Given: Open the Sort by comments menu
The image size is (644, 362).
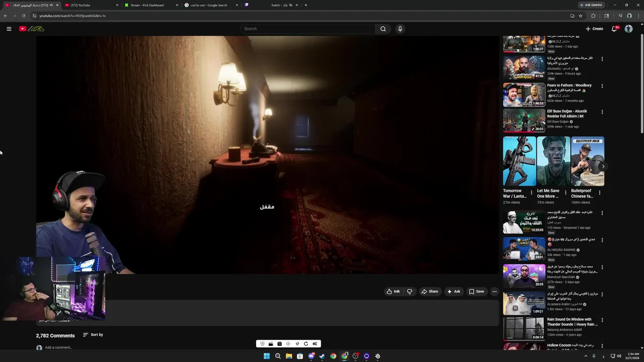Looking at the screenshot, I should [x=93, y=335].
